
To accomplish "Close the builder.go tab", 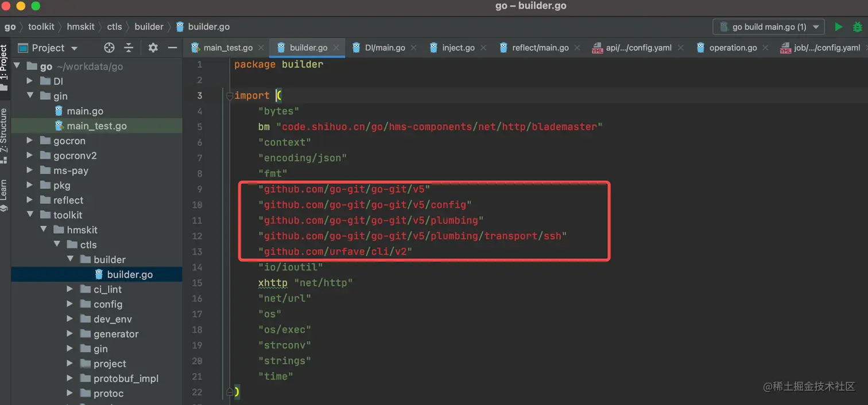I will coord(336,48).
